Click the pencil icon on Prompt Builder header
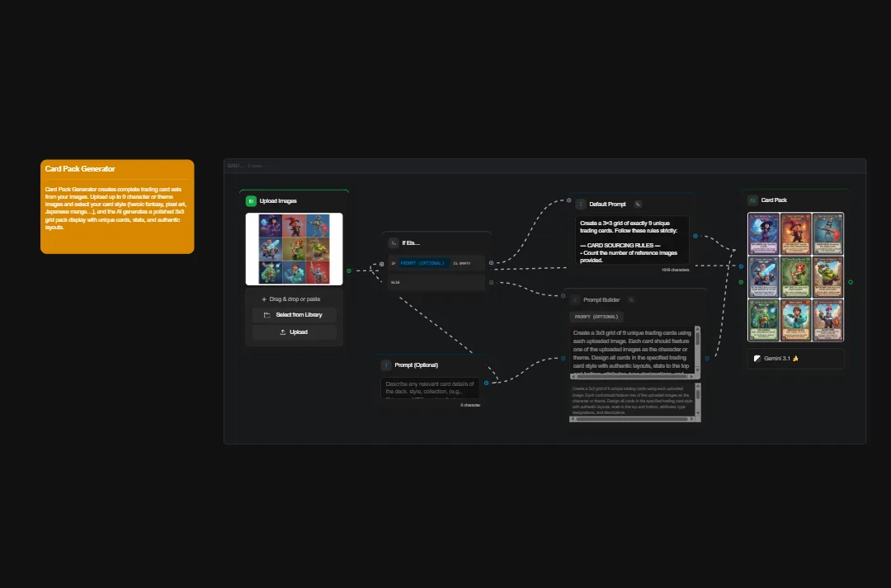891x588 pixels. [x=574, y=300]
